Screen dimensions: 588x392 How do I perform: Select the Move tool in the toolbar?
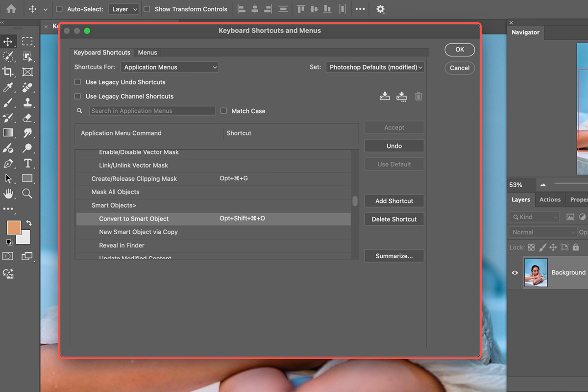8,42
